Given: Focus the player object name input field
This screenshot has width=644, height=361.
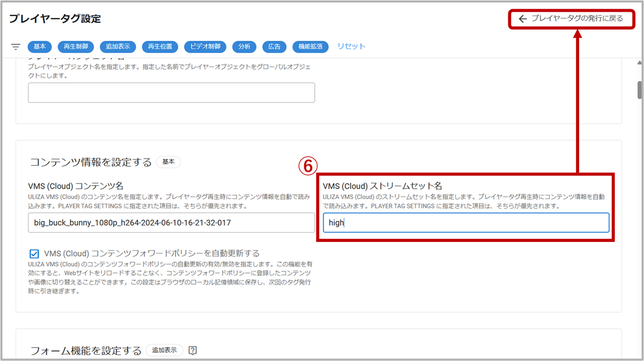Looking at the screenshot, I should click(171, 93).
